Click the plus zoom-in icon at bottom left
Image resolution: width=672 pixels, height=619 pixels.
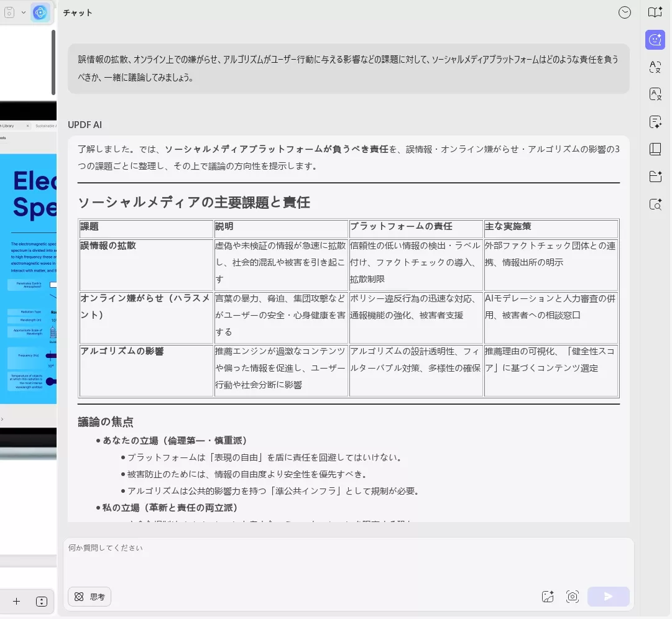tap(16, 602)
